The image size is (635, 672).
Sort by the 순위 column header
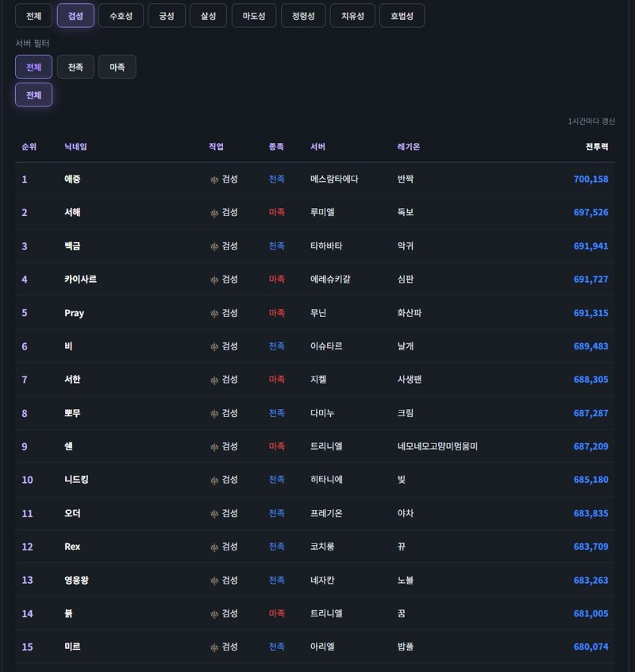tap(29, 147)
